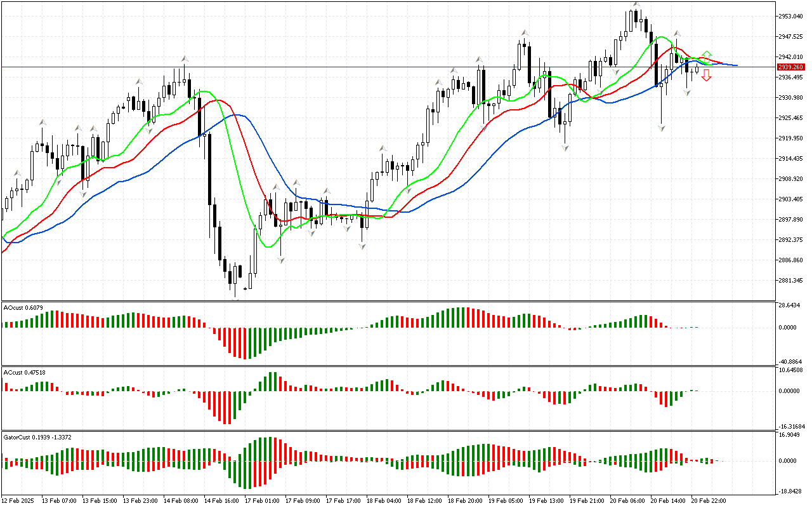Click the -18.8428 scale value of GatorCust
Viewport: 812px width, 508px height.
[791, 491]
